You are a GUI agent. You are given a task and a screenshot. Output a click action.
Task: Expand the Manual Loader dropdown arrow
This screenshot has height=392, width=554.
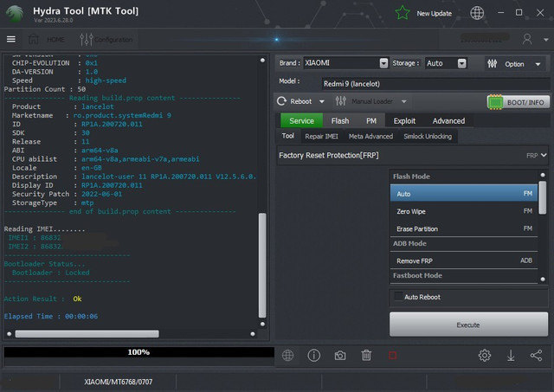click(x=404, y=102)
